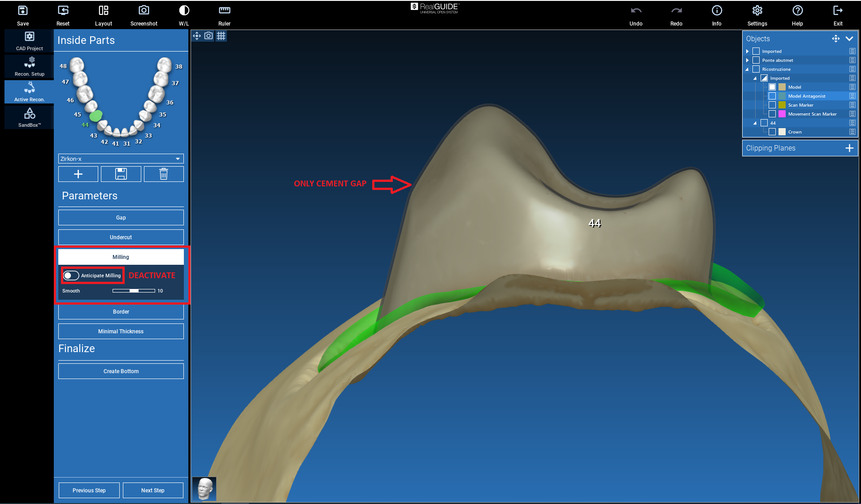This screenshot has height=504, width=861.
Task: Collapse the Objects panel chevron
Action: [x=849, y=39]
